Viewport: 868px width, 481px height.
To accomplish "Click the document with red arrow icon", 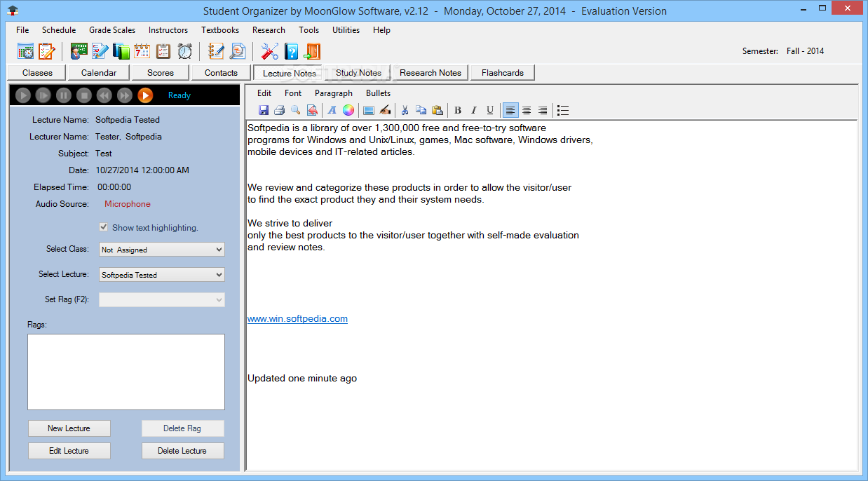I will click(x=312, y=110).
